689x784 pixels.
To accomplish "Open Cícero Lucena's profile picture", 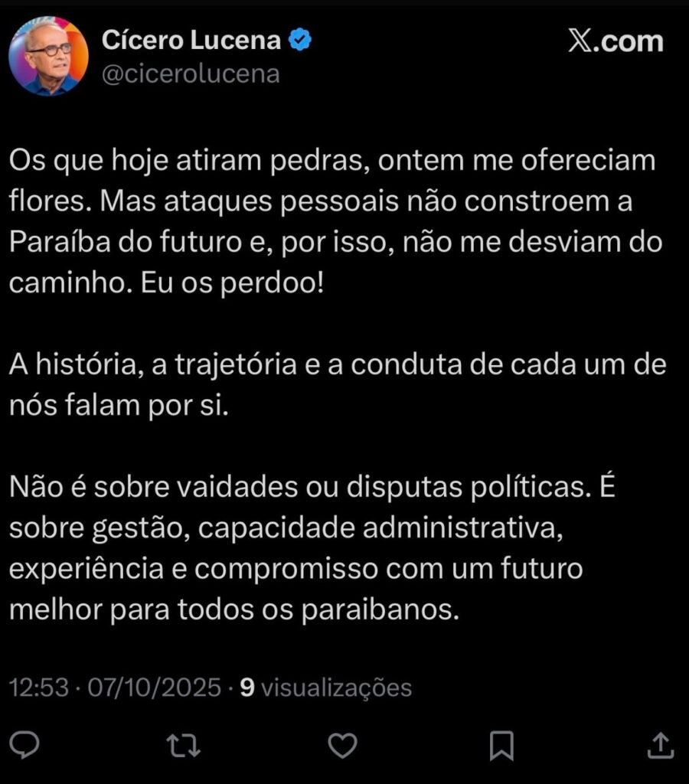I will (48, 56).
